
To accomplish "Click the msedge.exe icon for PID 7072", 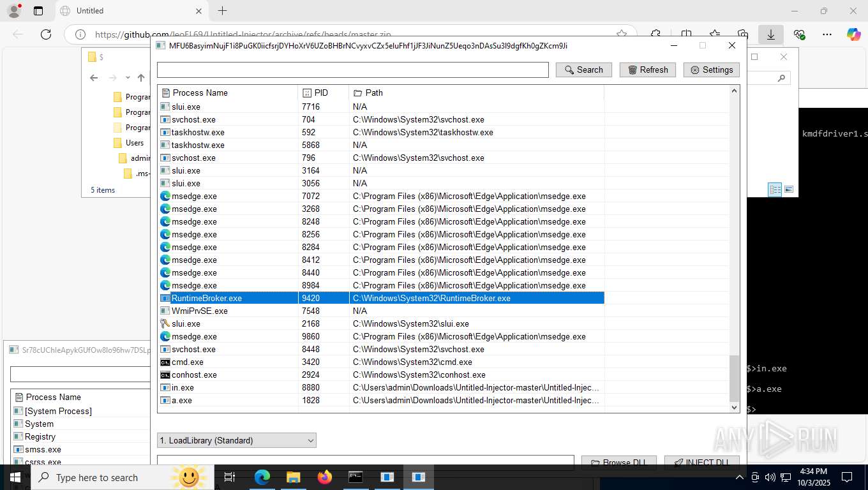I will (x=165, y=196).
